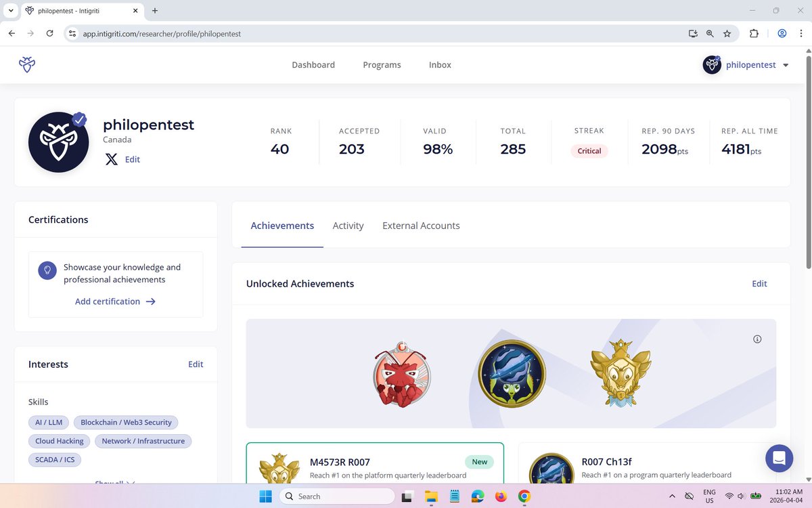
Task: Open the X social account icon
Action: 112,159
